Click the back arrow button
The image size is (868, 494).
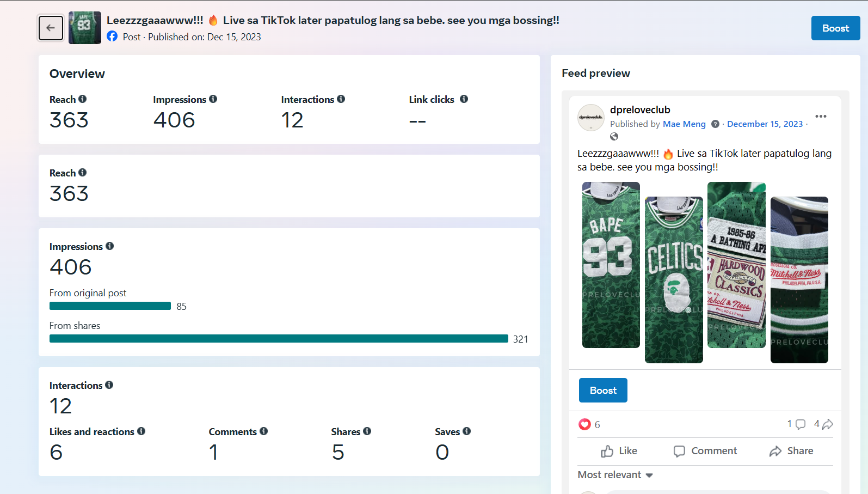point(51,28)
